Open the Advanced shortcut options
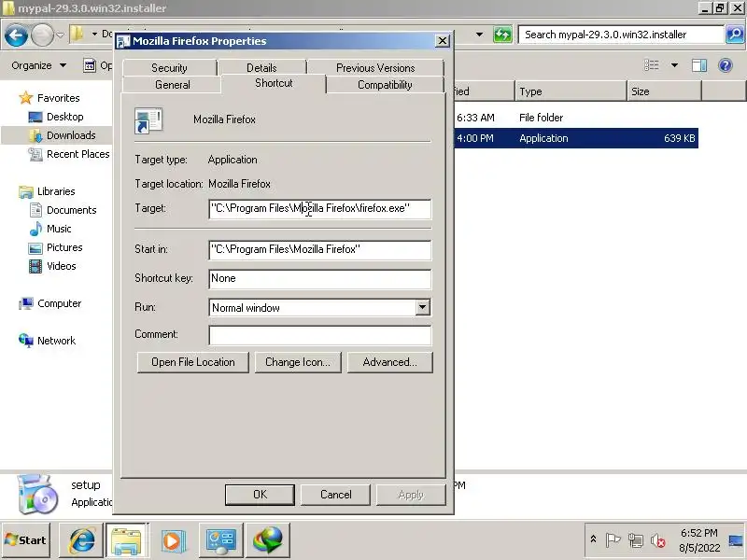This screenshot has width=747, height=560. pos(389,362)
